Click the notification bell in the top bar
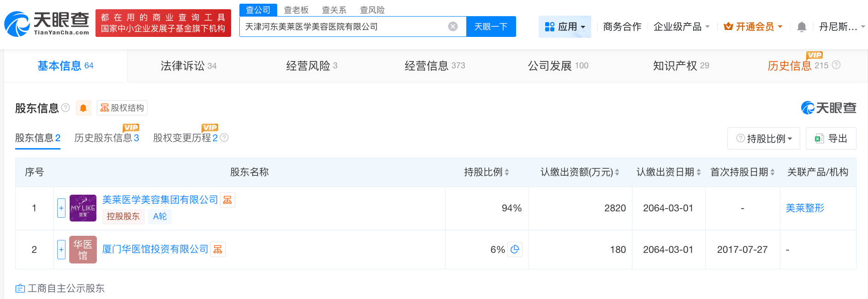Image resolution: width=868 pixels, height=299 pixels. [802, 27]
